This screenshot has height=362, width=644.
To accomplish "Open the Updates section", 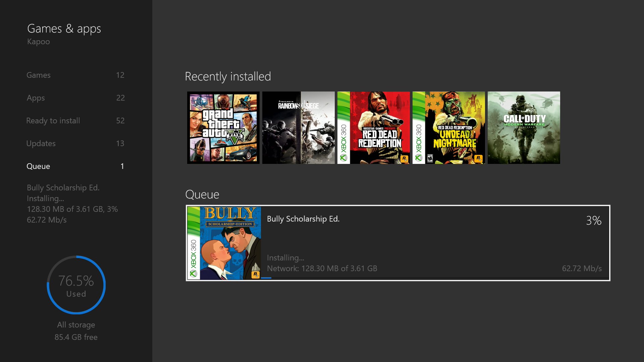I will click(x=75, y=143).
